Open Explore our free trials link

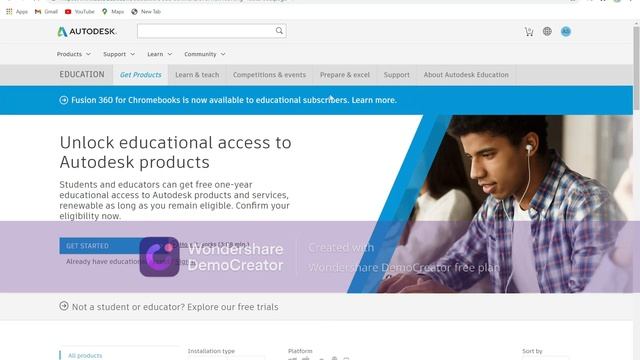point(233,307)
